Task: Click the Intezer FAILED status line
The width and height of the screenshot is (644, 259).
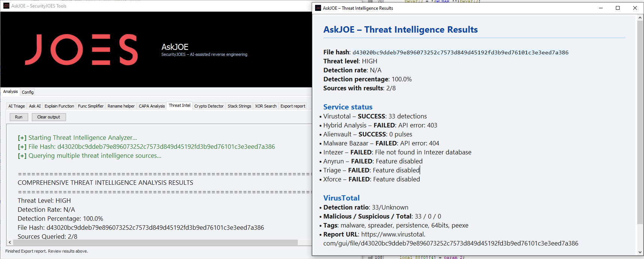Action: coord(397,152)
